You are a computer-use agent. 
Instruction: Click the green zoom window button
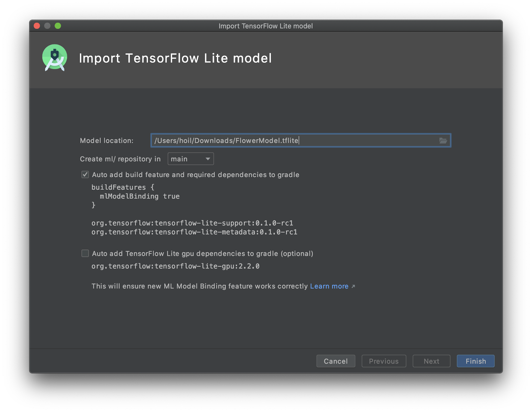pos(58,26)
